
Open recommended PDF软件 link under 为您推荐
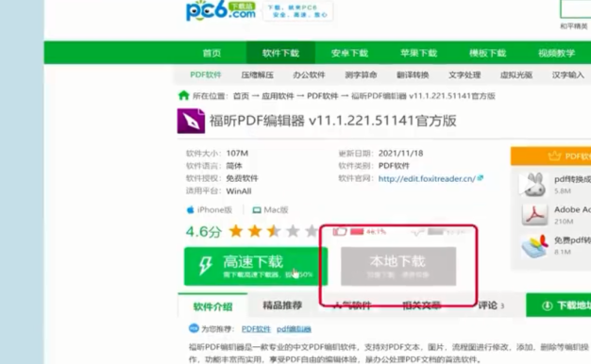coord(256,329)
